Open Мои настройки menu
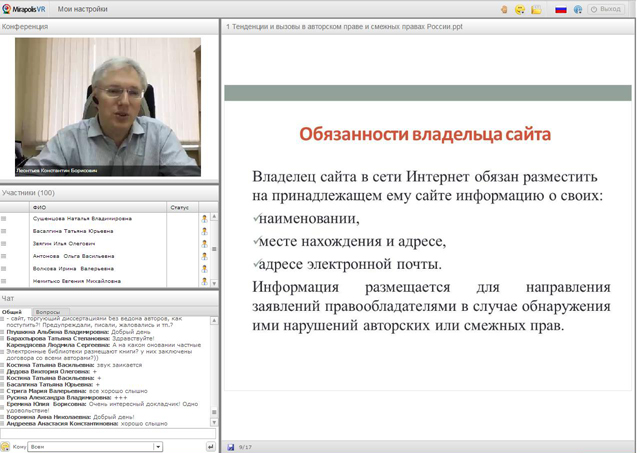The width and height of the screenshot is (640, 453). (x=82, y=9)
